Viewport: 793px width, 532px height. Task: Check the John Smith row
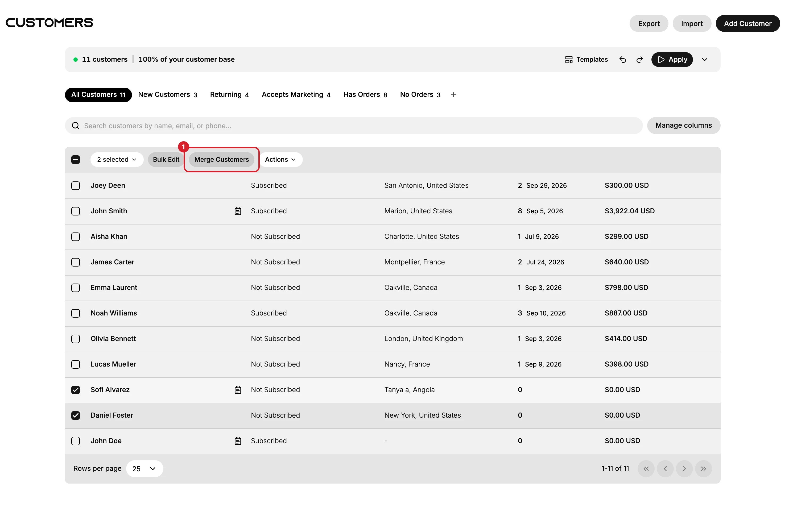[76, 211]
